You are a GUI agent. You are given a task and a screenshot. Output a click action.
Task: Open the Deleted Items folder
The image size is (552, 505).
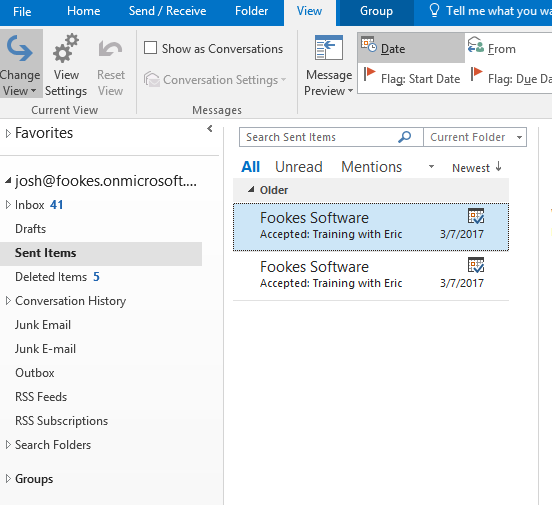click(51, 277)
